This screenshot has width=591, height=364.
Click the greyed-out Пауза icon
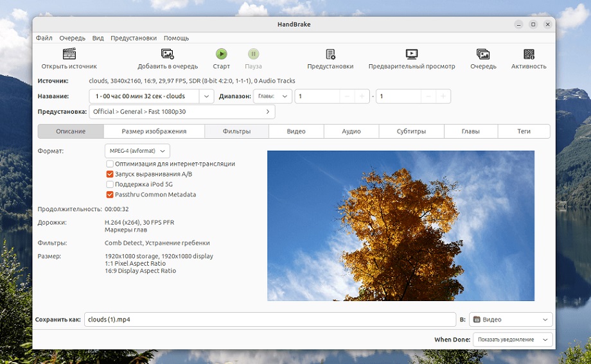[253, 54]
